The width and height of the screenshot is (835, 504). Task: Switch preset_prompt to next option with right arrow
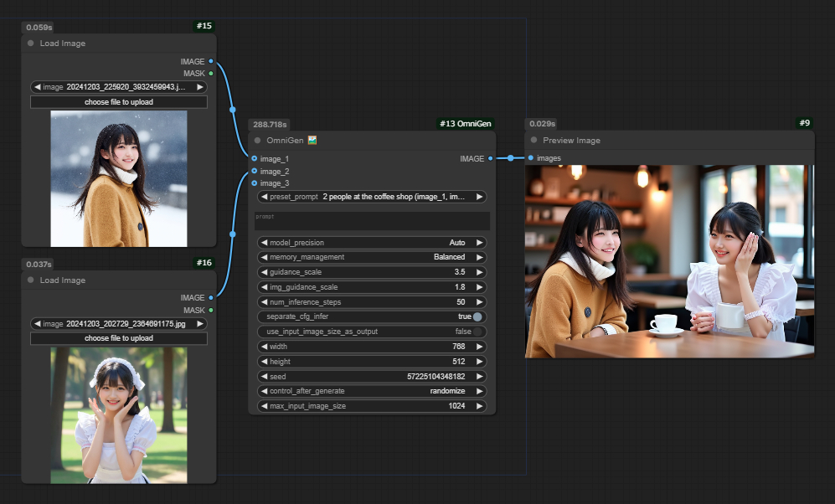479,197
